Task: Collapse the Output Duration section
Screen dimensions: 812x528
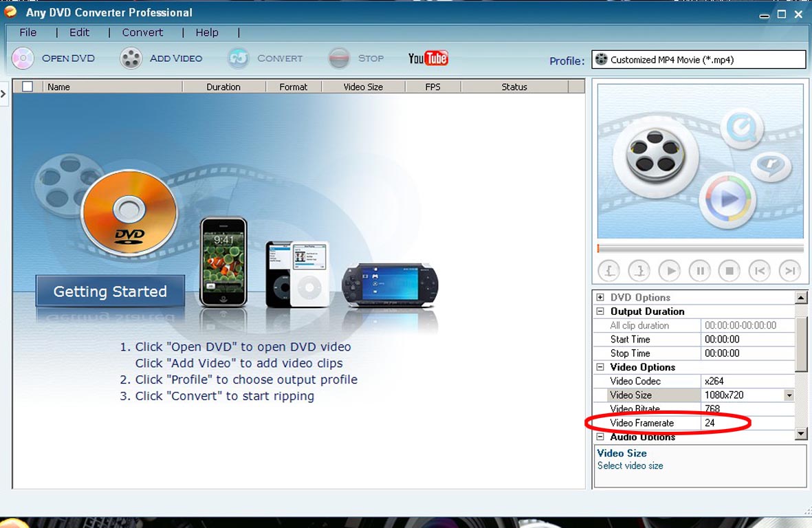Action: coord(600,311)
